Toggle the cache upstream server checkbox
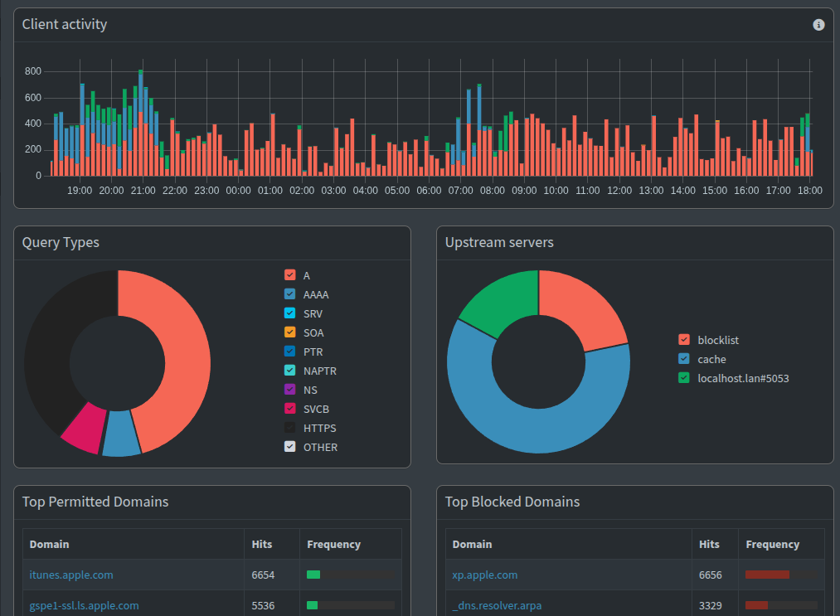This screenshot has width=840, height=616. (x=684, y=359)
